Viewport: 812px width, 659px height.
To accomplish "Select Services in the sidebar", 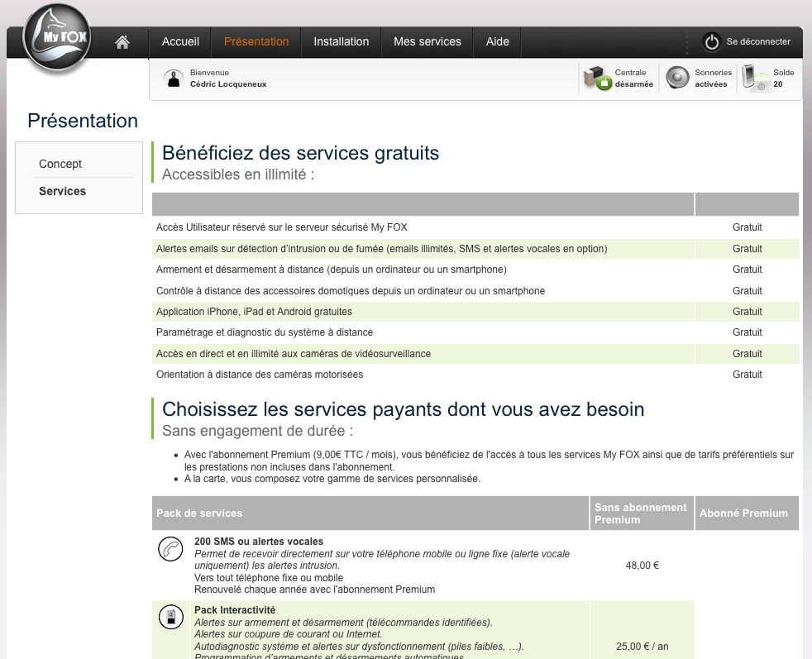I will (x=63, y=192).
